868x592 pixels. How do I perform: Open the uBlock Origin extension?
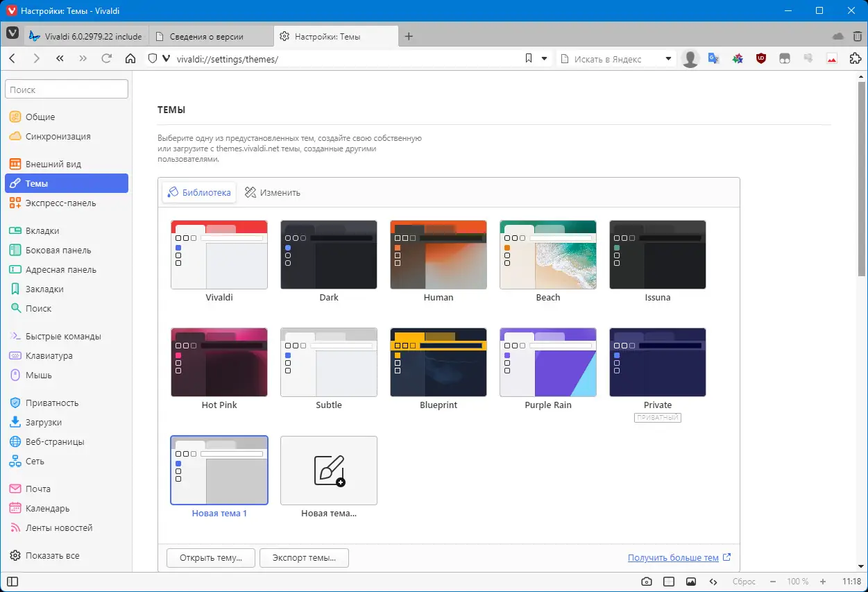click(761, 59)
